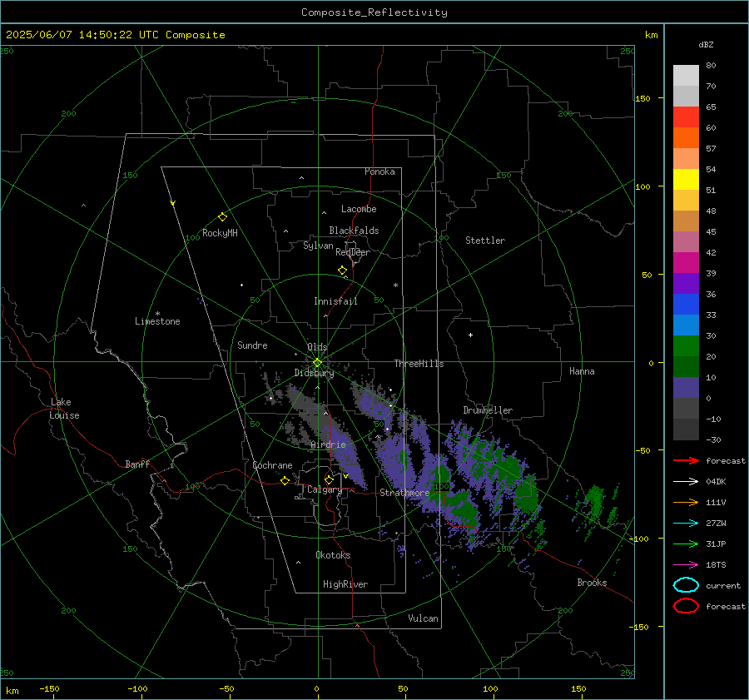Click the red forecast arrow legend
749x700 pixels.
[686, 460]
